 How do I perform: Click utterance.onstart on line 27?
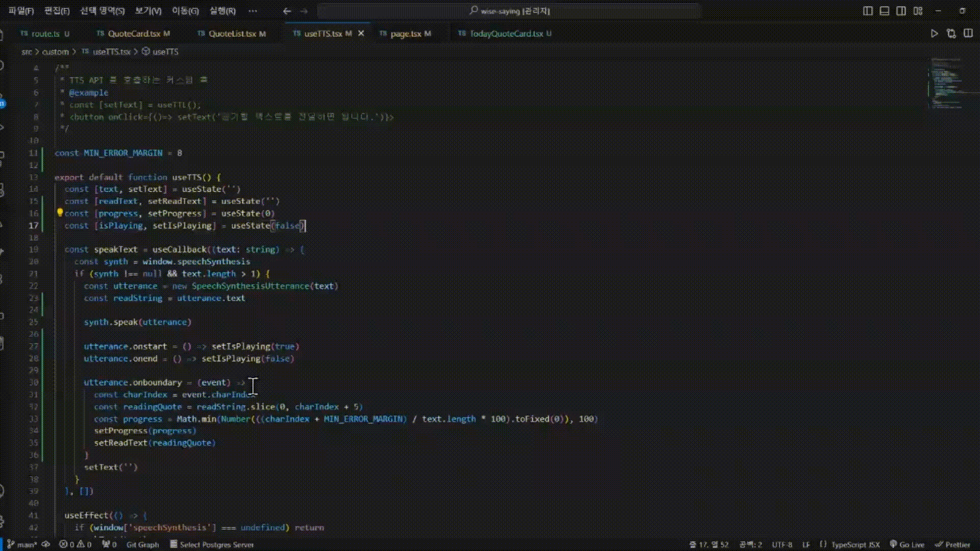125,346
